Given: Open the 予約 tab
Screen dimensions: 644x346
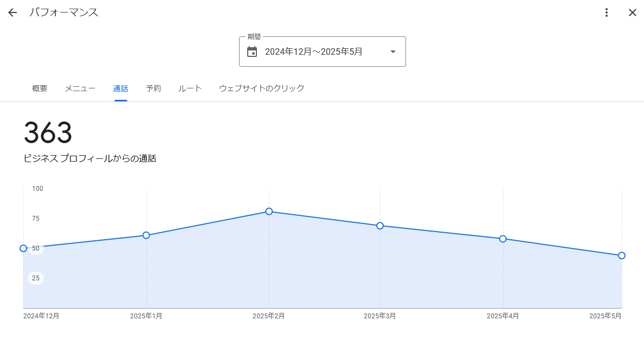Looking at the screenshot, I should pos(153,88).
